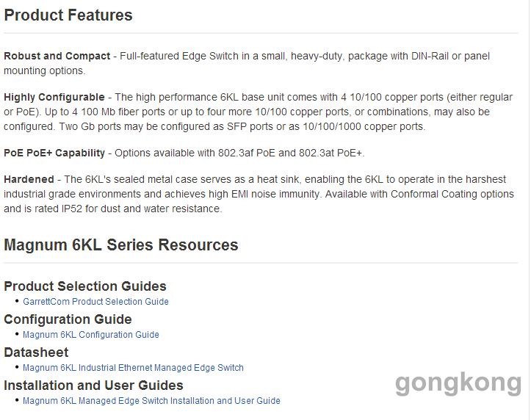Click the bullet beside Magnum 6KL Configuration Guide

[x=17, y=333]
